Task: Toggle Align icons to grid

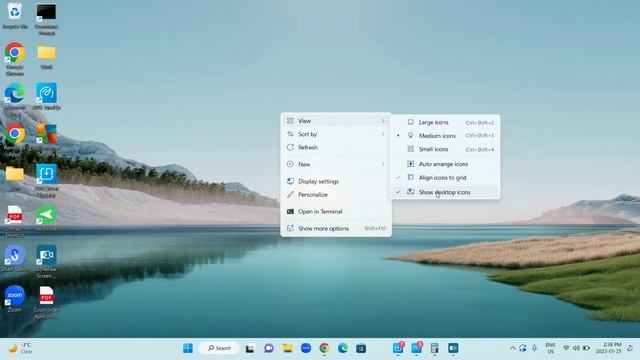Action: coord(445,178)
